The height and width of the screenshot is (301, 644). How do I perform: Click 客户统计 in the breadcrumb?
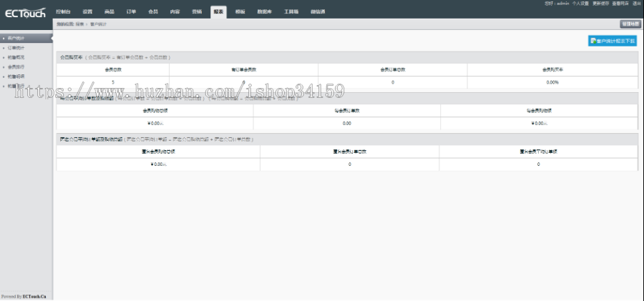[x=98, y=24]
